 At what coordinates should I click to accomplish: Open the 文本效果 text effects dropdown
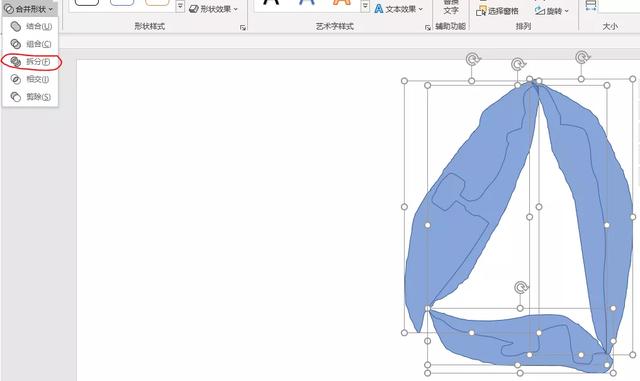(x=399, y=9)
